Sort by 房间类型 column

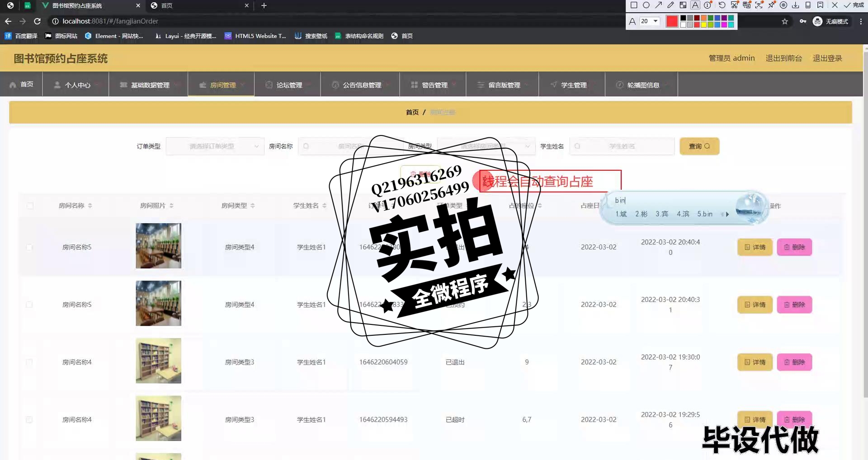pyautogui.click(x=253, y=206)
